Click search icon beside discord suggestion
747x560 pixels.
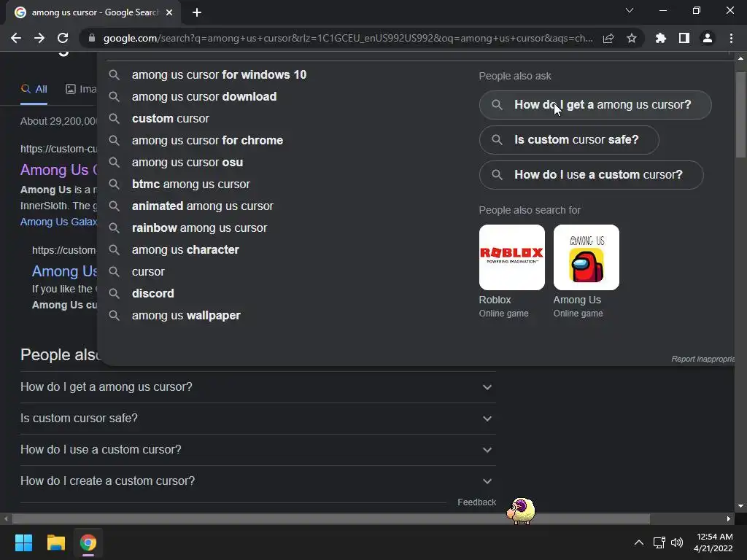114,294
